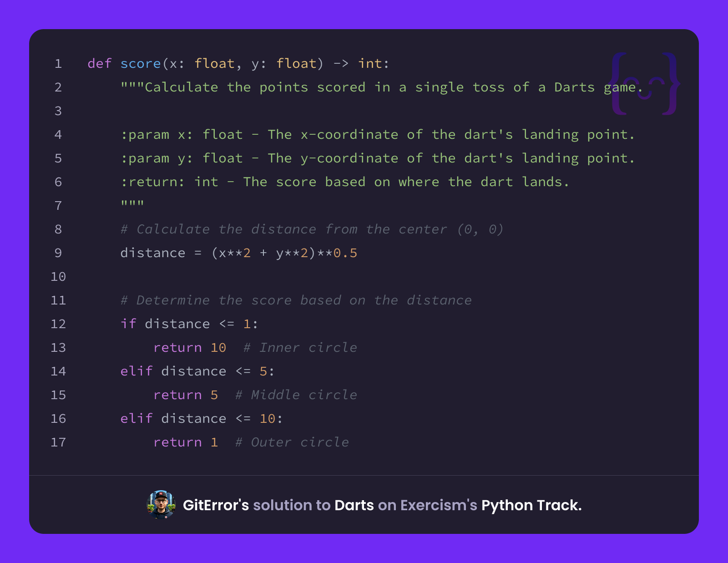Image resolution: width=728 pixels, height=563 pixels.
Task: Click the Outer circle comment
Action: [292, 442]
